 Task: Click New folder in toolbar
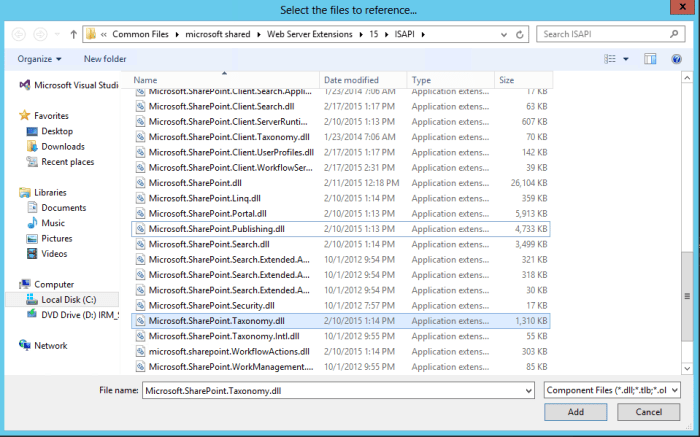105,59
